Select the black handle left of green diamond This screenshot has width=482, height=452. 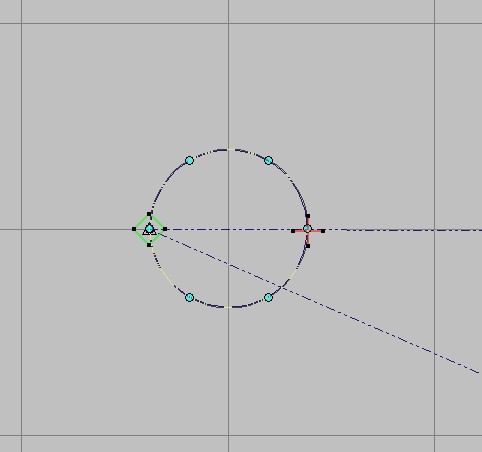tap(134, 229)
